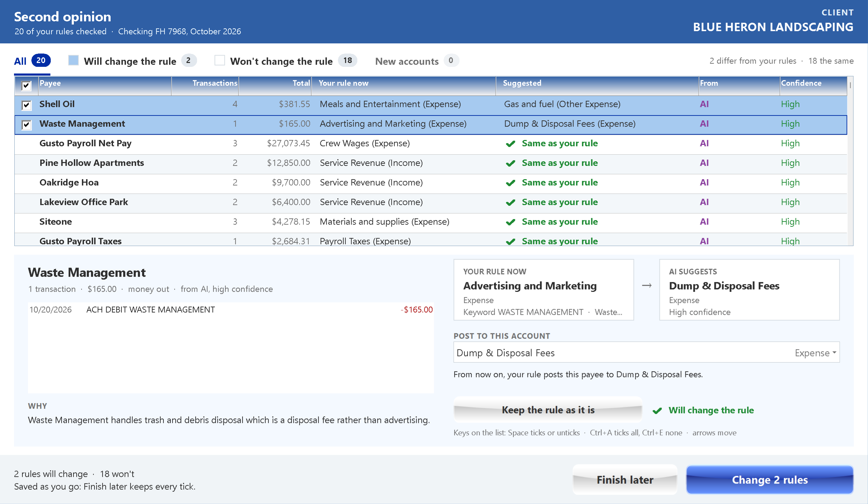Screen dimensions: 868x504
Task: Click the green check next to Will change the rule status
Action: pos(657,411)
